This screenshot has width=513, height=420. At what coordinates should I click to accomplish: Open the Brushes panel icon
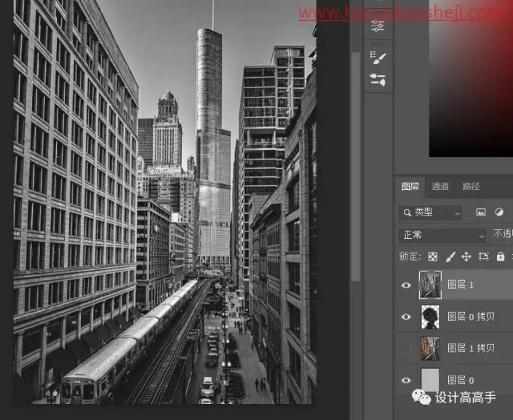pos(378,80)
